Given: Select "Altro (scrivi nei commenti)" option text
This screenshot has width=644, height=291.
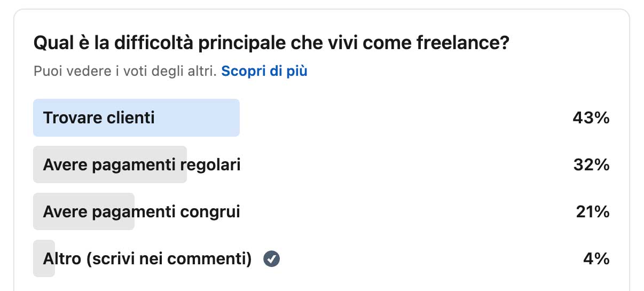Looking at the screenshot, I should (147, 259).
